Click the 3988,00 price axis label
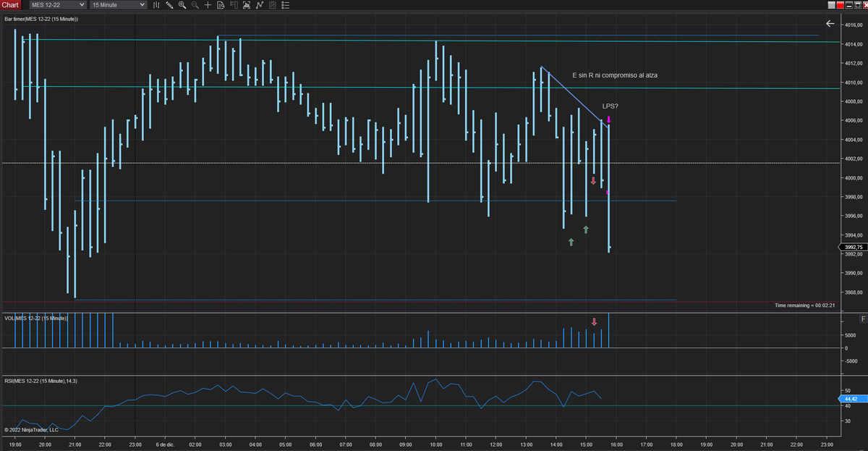Viewport: 868px width, 451px height. (854, 292)
